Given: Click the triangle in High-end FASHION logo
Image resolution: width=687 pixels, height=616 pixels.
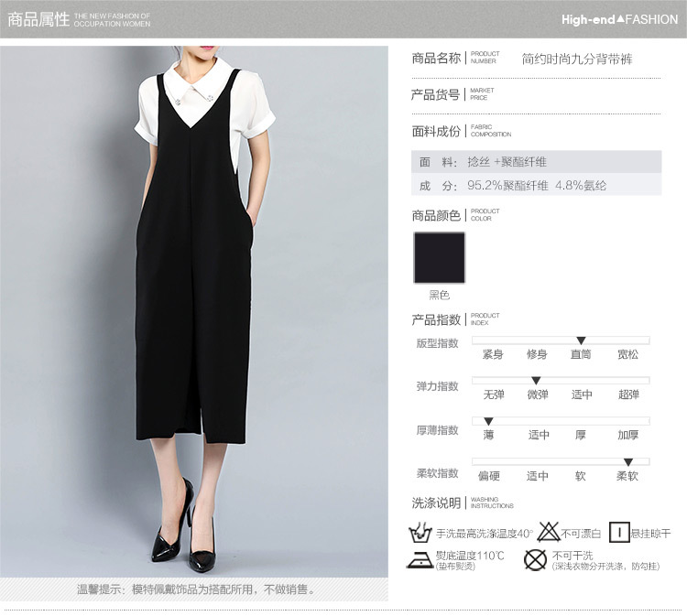Looking at the screenshot, I should 620,18.
